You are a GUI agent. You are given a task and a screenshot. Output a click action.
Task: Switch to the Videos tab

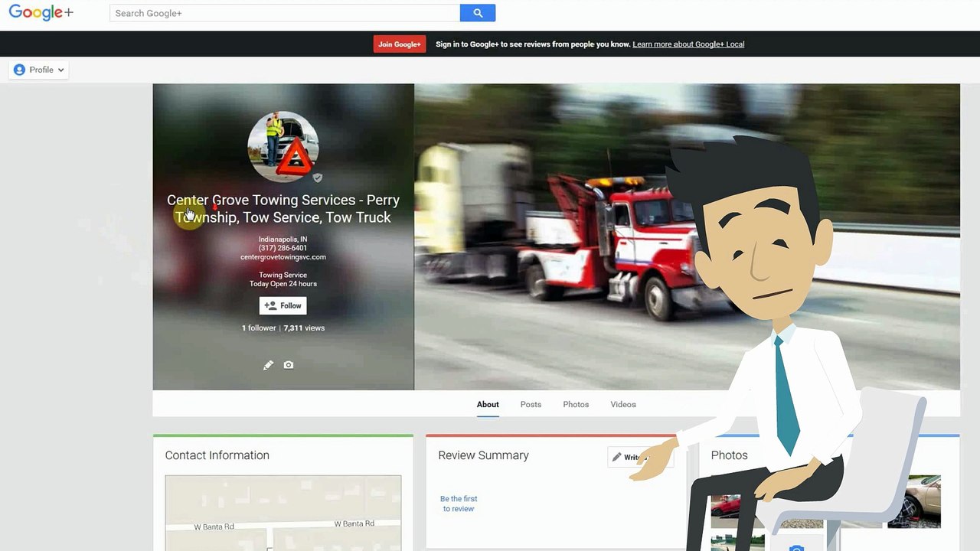coord(623,404)
